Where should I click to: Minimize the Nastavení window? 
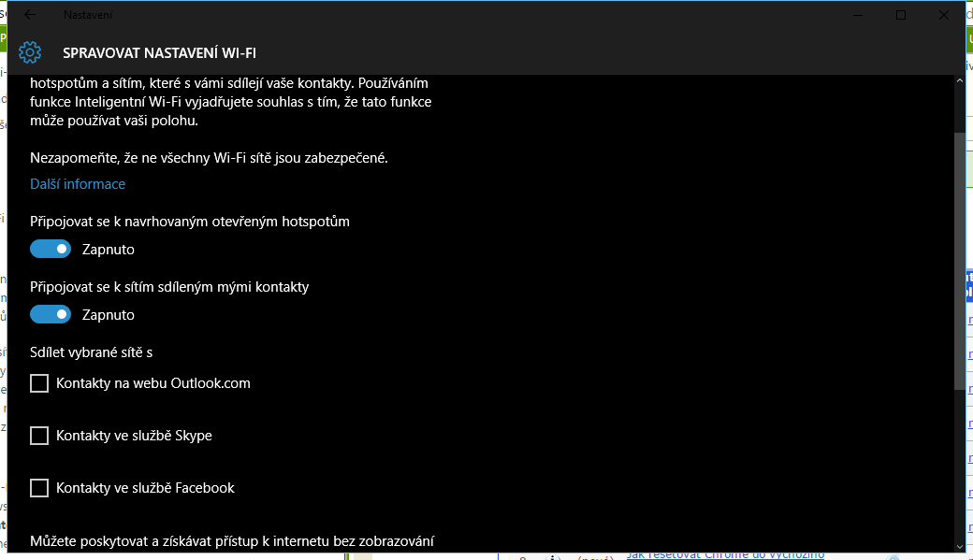(858, 15)
